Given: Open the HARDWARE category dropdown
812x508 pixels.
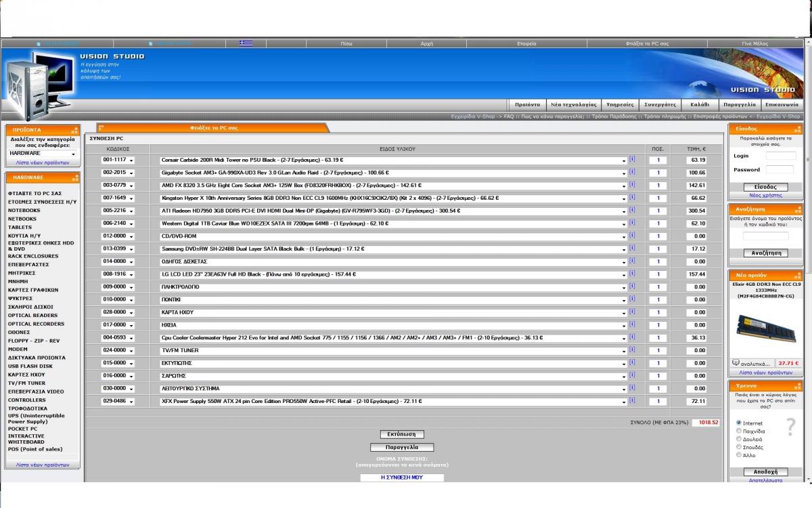Looking at the screenshot, I should point(43,153).
